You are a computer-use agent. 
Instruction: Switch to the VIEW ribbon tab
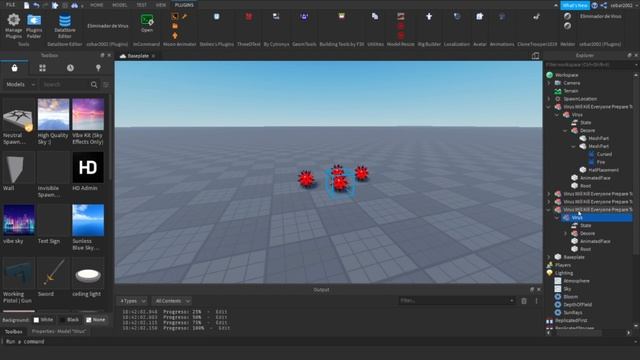161,5
